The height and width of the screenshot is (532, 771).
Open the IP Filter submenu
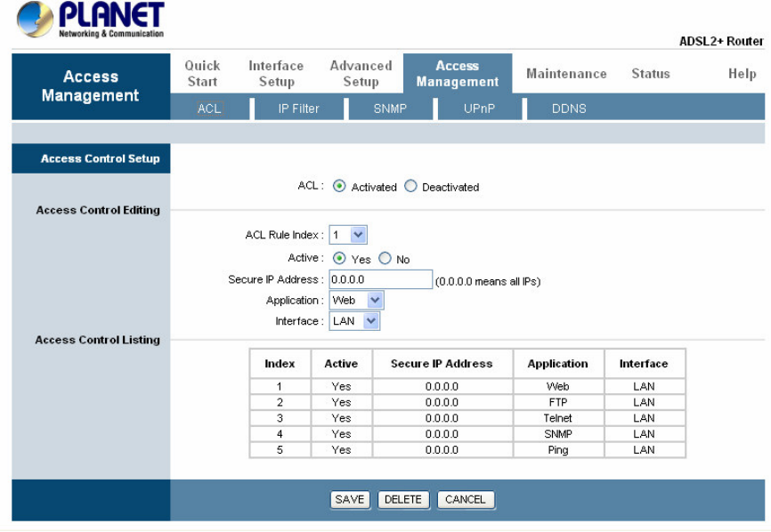pyautogui.click(x=298, y=109)
